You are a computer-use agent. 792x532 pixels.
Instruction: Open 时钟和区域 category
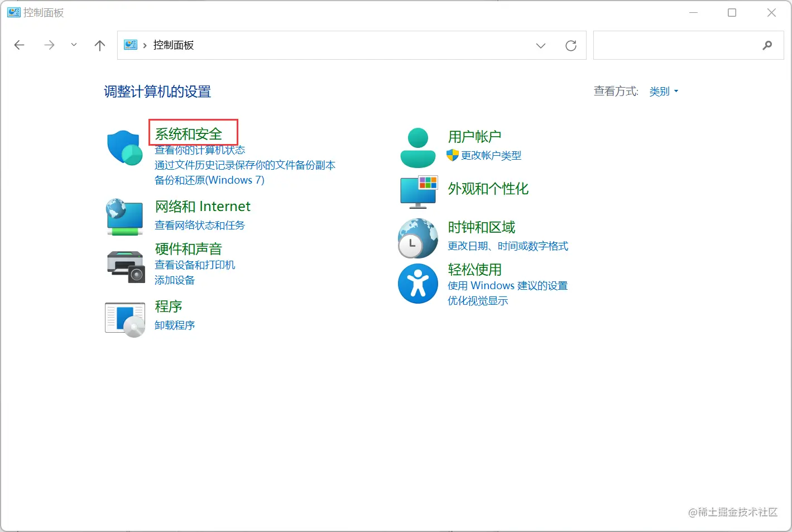tap(482, 227)
